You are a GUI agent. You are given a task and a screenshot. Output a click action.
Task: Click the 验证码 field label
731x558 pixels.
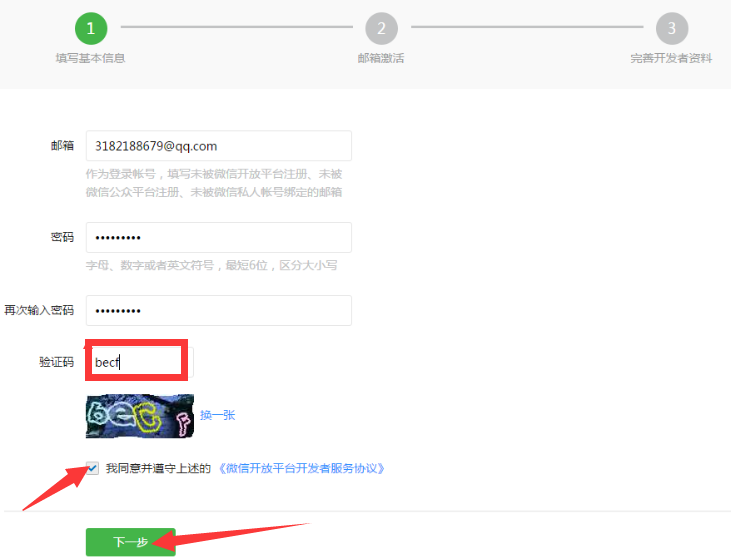[56, 362]
